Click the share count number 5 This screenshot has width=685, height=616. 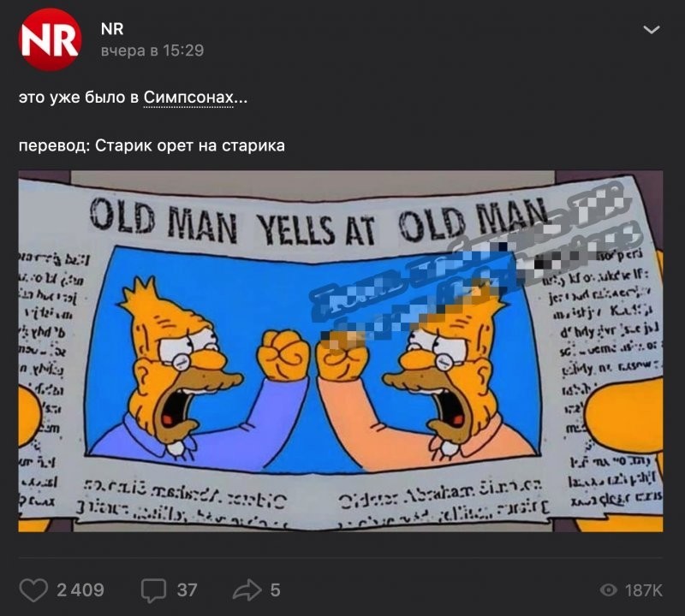tap(275, 590)
